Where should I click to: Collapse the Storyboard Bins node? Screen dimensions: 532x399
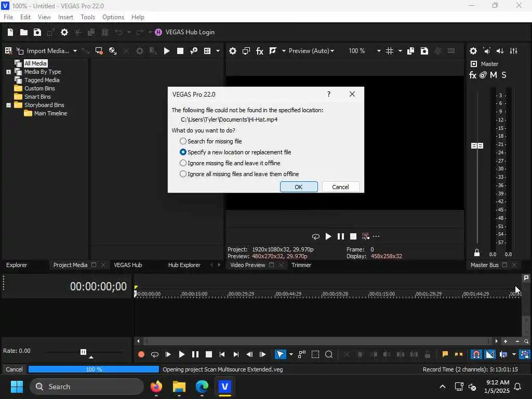click(x=8, y=105)
